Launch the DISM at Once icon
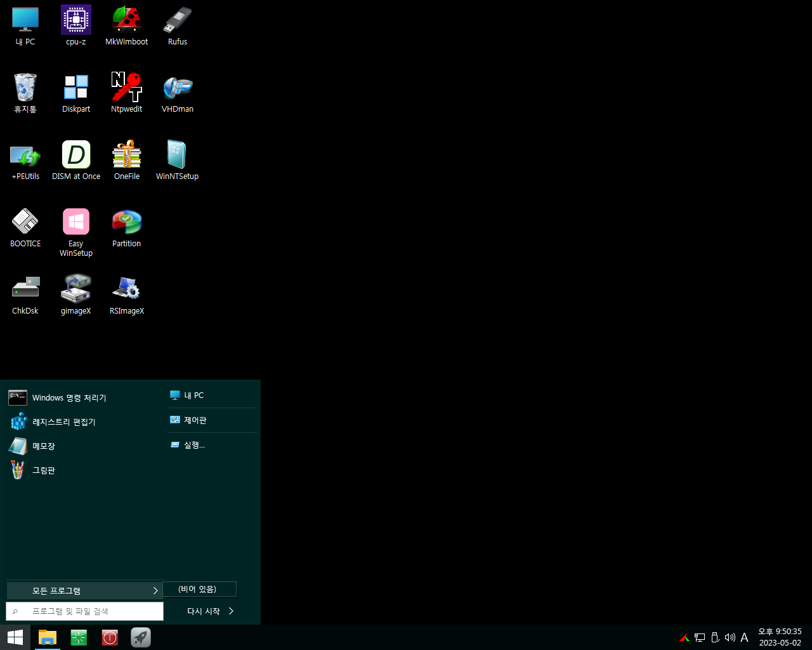The height and width of the screenshot is (650, 812). [76, 161]
